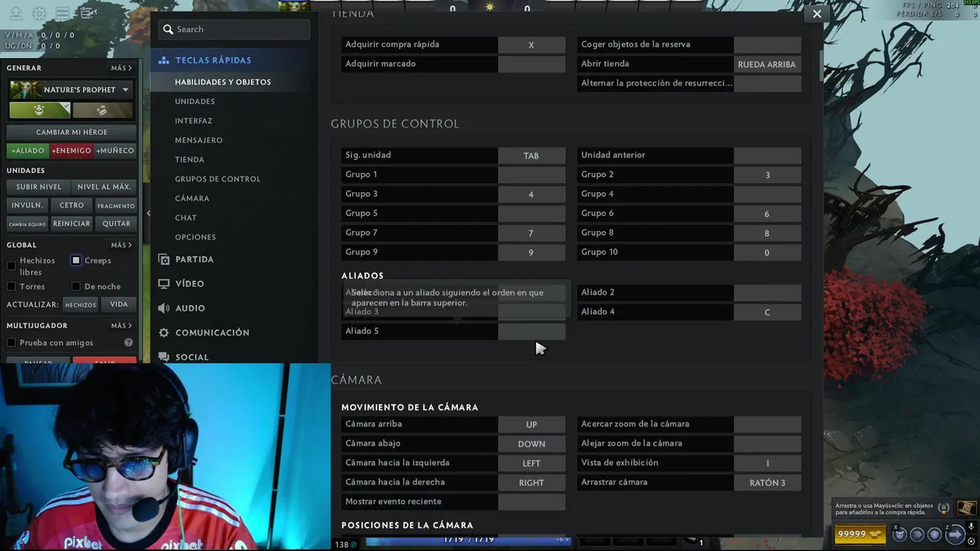Click the Vida refresh button
The width and height of the screenshot is (980, 551).
[119, 305]
